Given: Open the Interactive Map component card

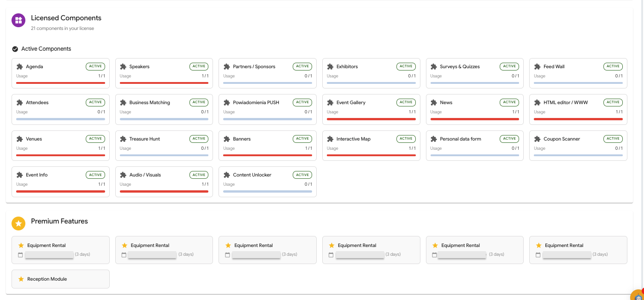Looking at the screenshot, I should pos(371,145).
